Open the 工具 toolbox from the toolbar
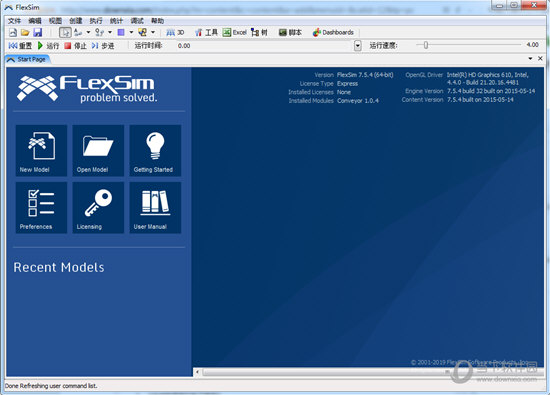The width and height of the screenshot is (550, 395). 206,33
